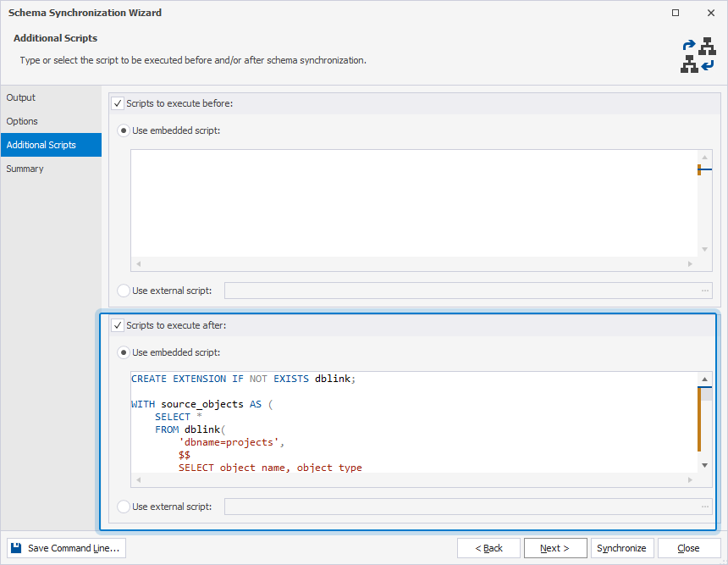Click the after-script vertical scrollbar thumb
Viewport: 728px width, 565px height.
(x=706, y=395)
